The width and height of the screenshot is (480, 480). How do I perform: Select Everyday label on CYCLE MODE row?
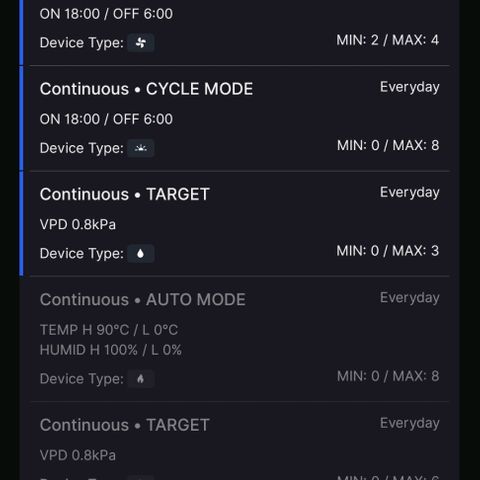coord(410,88)
